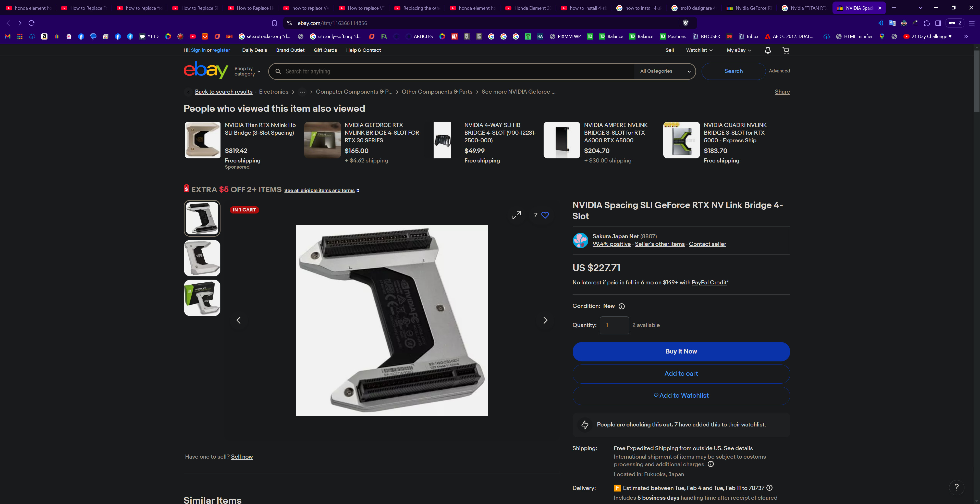This screenshot has height=504, width=980.
Task: Open the eBay notifications bell
Action: 768,50
